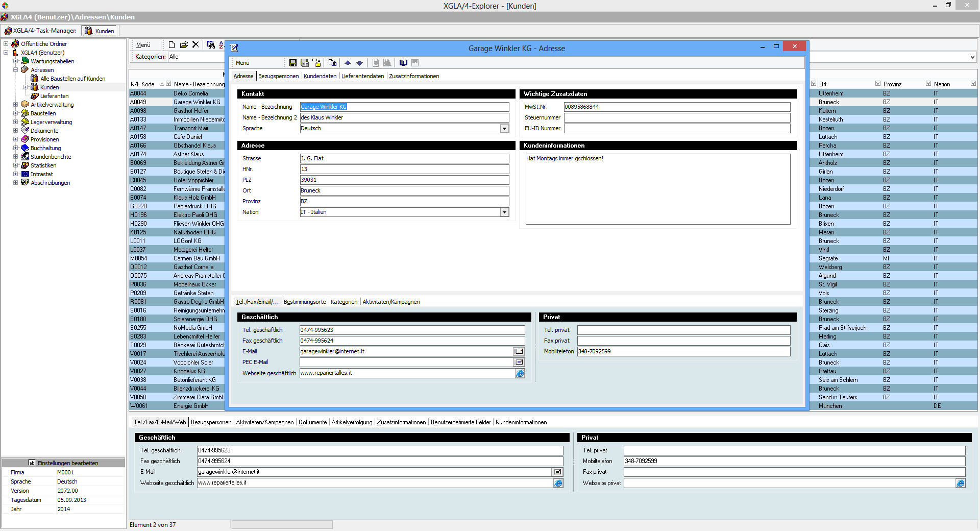Open Menü in the address window
The image size is (980, 531).
(242, 63)
